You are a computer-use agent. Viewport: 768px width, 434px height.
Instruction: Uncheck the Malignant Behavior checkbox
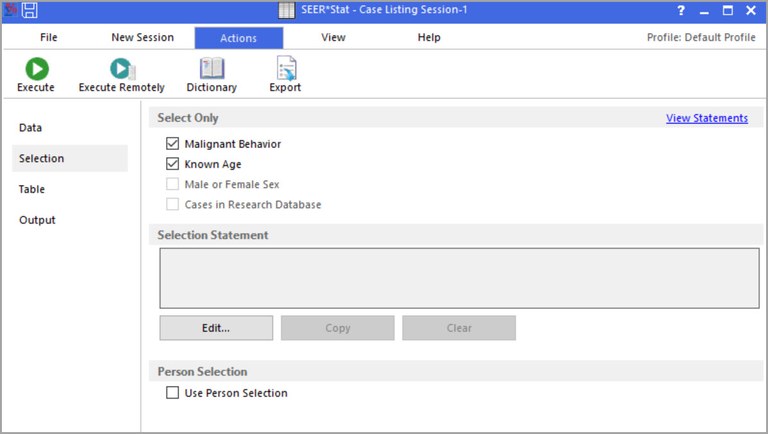[x=173, y=144]
